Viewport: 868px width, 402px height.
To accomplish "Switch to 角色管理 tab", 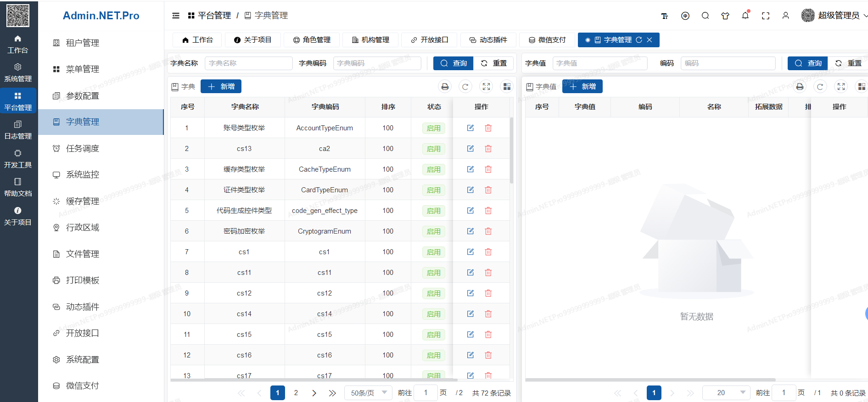I will pyautogui.click(x=312, y=40).
